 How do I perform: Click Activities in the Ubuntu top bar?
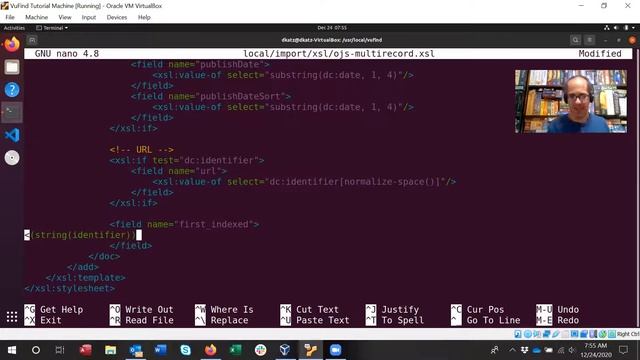click(x=14, y=28)
